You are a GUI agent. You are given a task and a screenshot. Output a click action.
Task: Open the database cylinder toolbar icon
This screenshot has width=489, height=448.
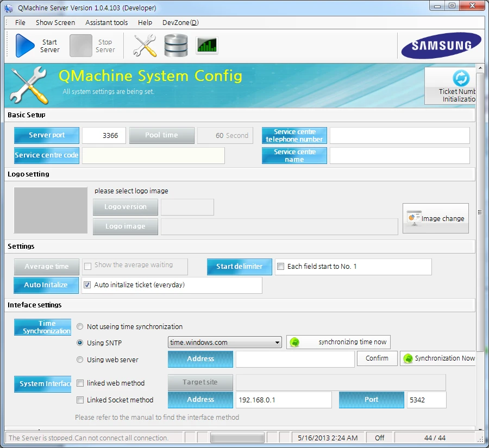click(176, 46)
